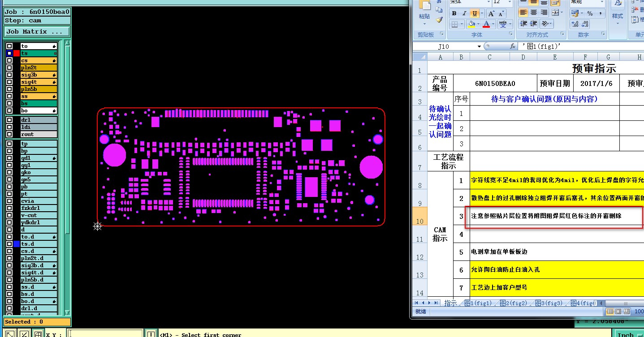Toggle checkbox for the 'cs' layer
Image resolution: width=644 pixels, height=337 pixels.
pyautogui.click(x=9, y=60)
